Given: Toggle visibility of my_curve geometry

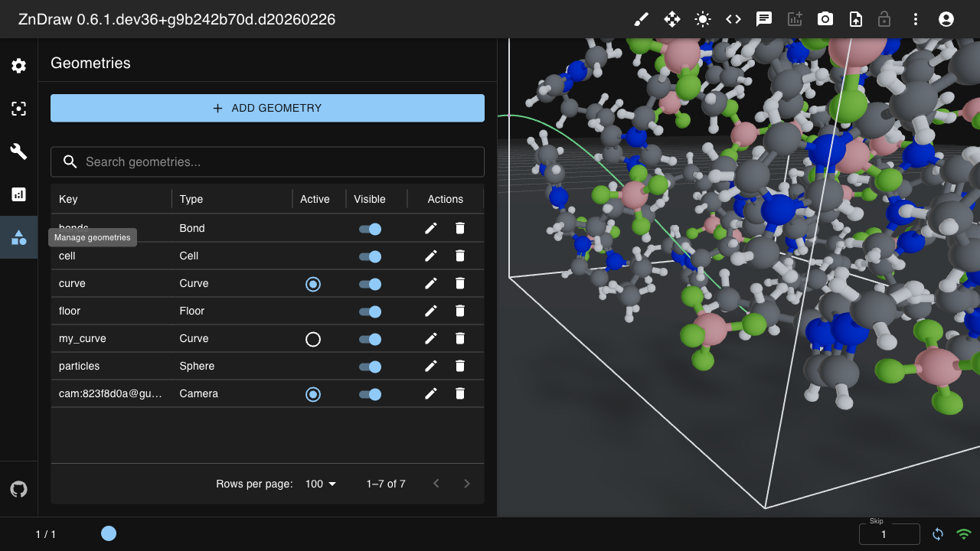Looking at the screenshot, I should tap(370, 339).
